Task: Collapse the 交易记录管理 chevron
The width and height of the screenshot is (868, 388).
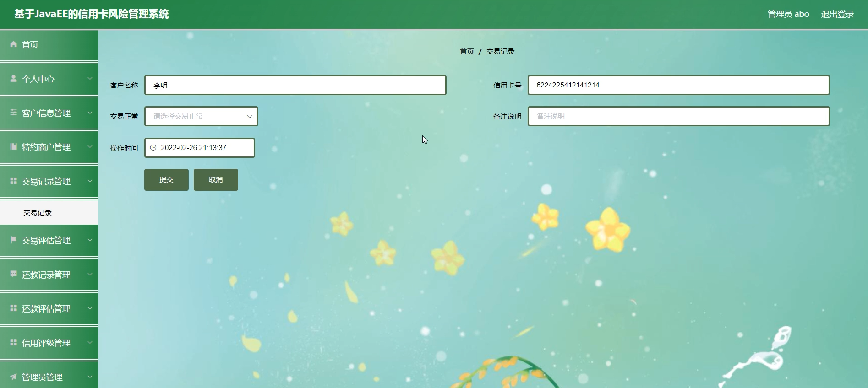Action: (90, 181)
